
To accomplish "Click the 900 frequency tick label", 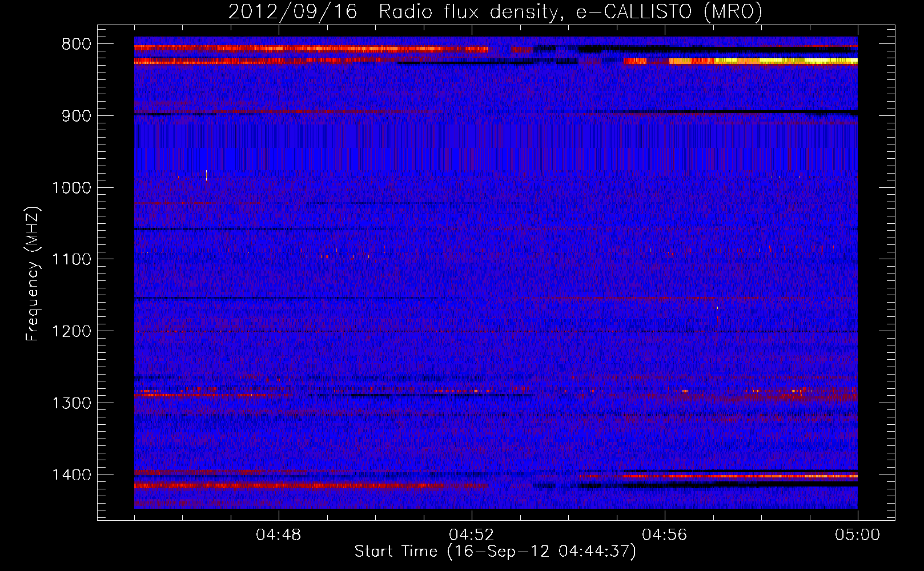I will click(x=77, y=116).
